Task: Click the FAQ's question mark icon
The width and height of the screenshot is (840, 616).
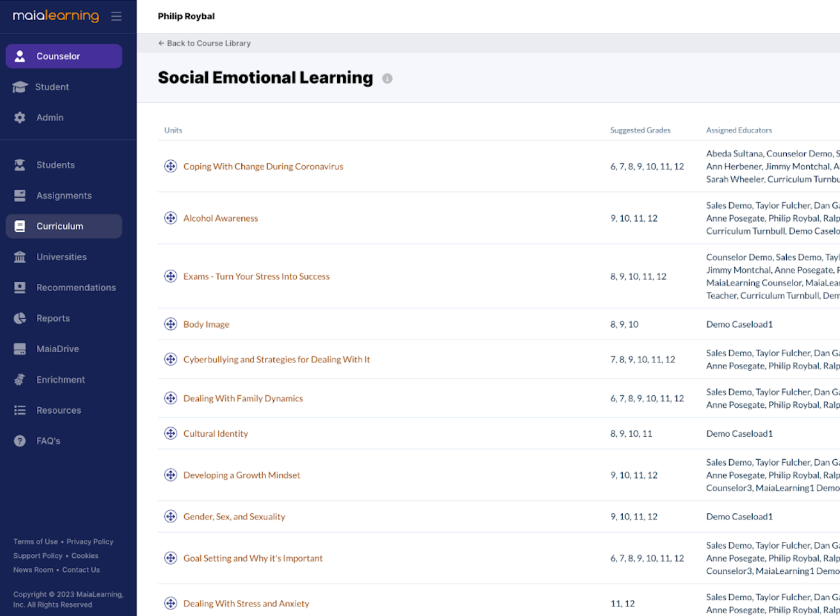Action: click(20, 441)
